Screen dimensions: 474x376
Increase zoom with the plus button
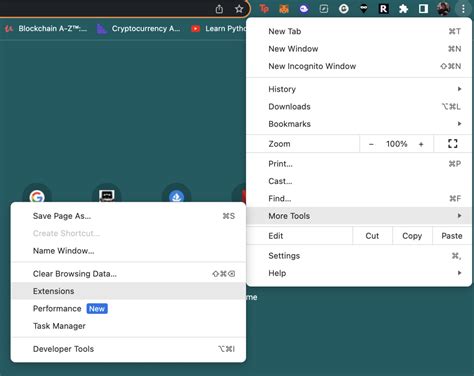(421, 144)
